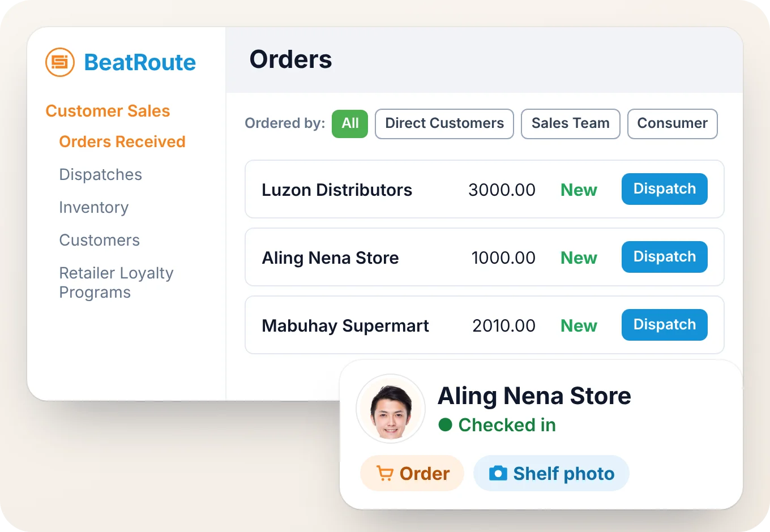
Task: Click Aling Nena Store in orders list
Action: 330,258
